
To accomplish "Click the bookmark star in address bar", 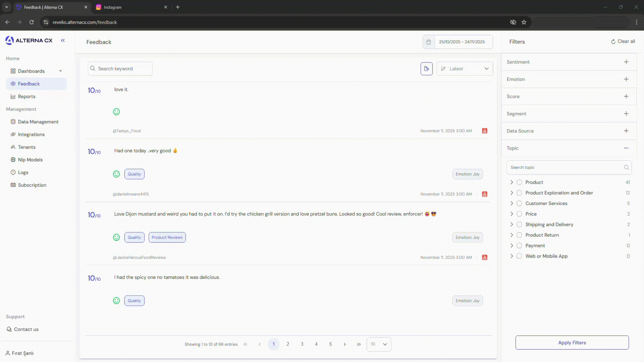I will (x=524, y=22).
